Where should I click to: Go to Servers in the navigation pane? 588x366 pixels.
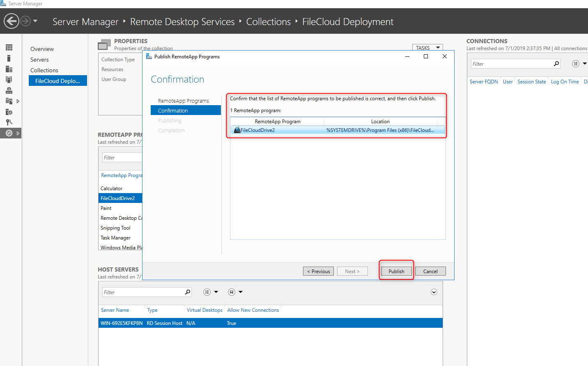click(39, 60)
